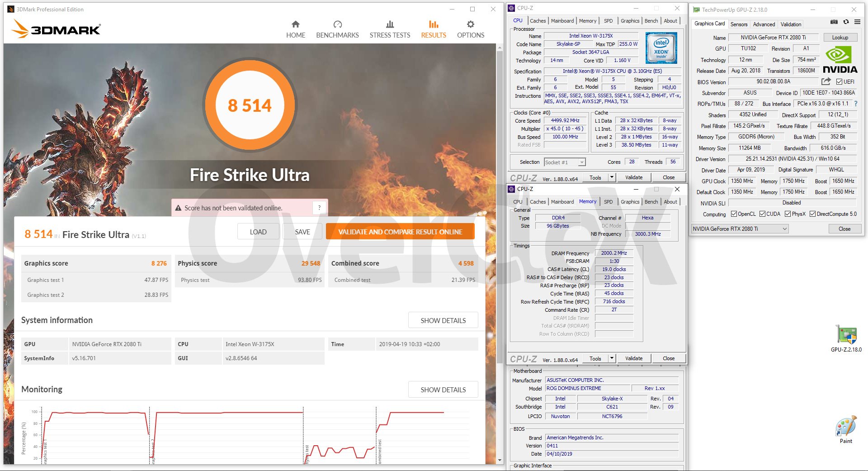Open the Socket #1 selection dropdown in CPU-Z
Viewport: 868px width, 471px height.
click(565, 162)
